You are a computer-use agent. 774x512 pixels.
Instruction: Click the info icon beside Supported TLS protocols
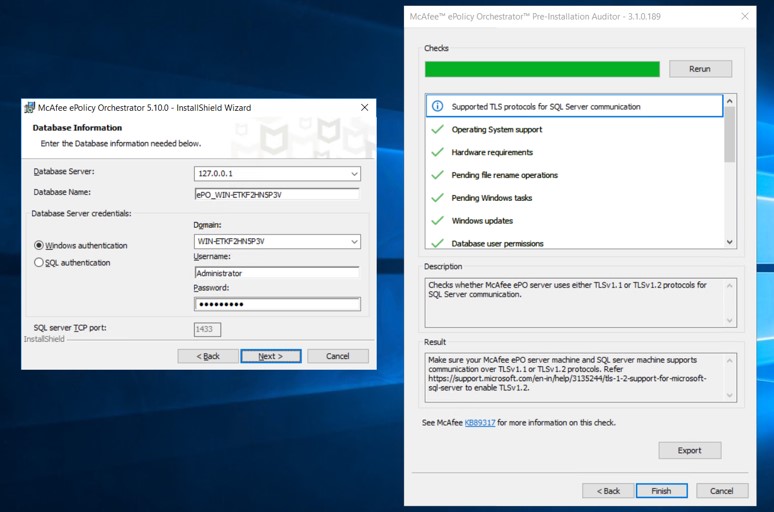click(437, 106)
